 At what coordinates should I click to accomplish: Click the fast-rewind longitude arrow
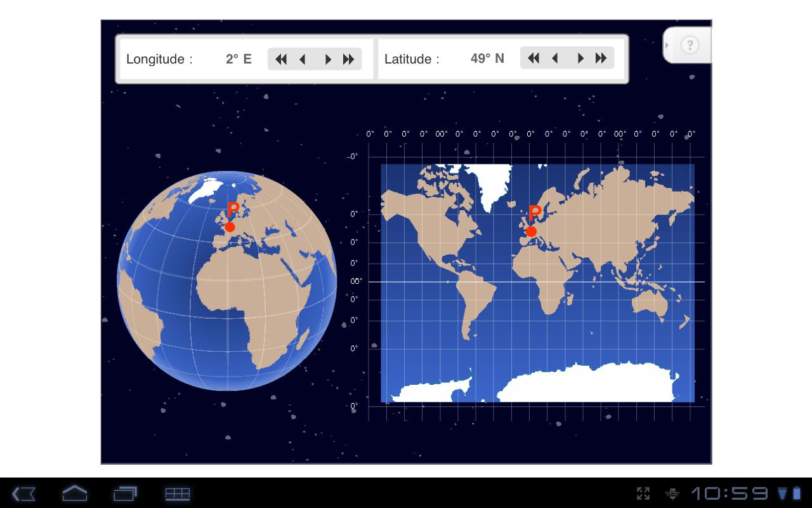281,58
